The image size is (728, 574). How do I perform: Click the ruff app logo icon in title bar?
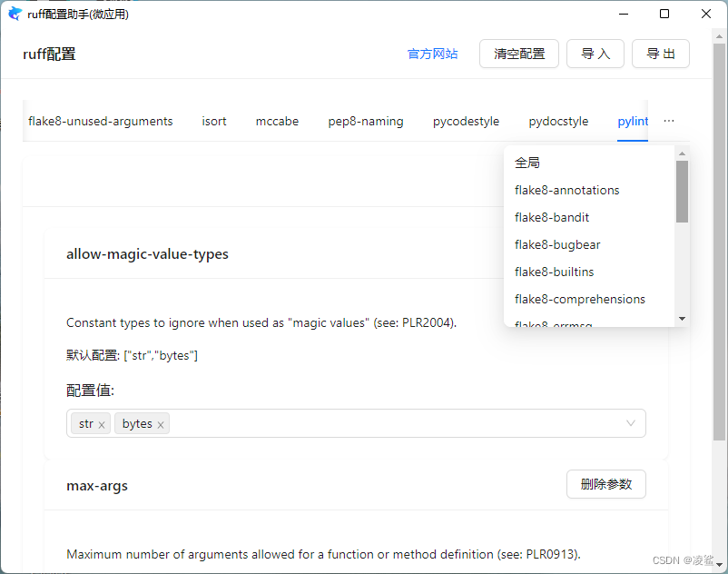[x=15, y=14]
